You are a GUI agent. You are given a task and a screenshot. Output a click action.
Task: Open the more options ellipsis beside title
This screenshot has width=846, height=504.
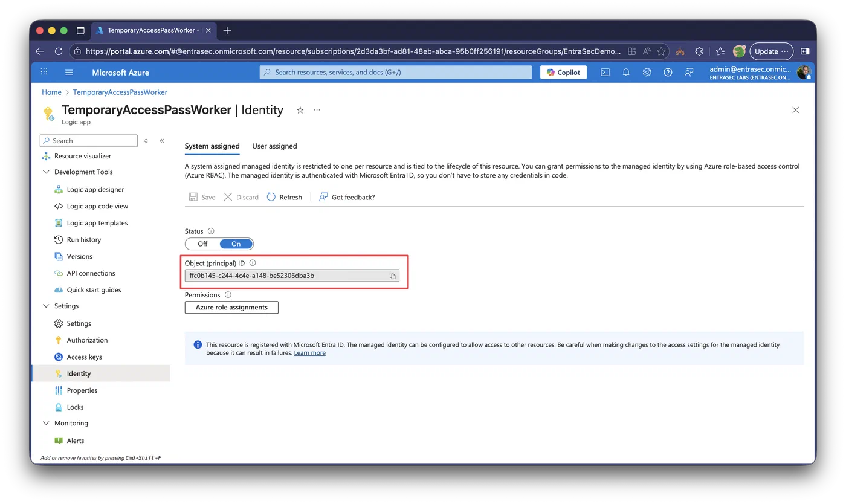coord(317,110)
